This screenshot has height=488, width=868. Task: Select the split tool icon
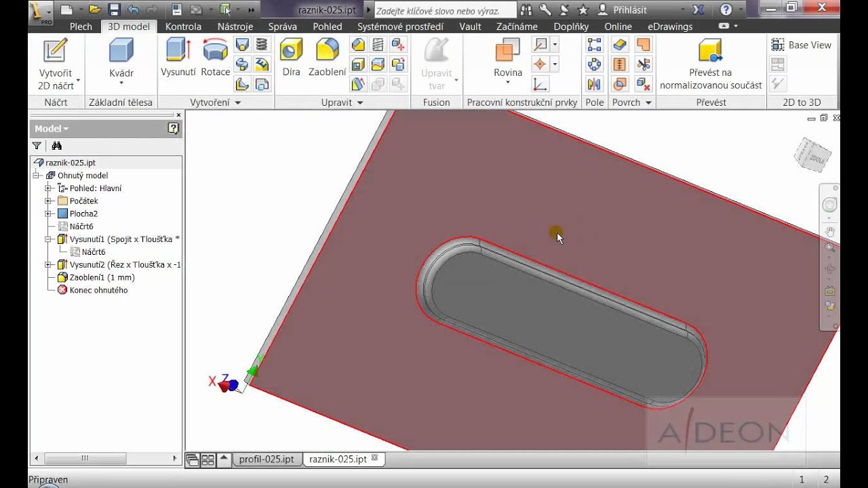[x=378, y=64]
